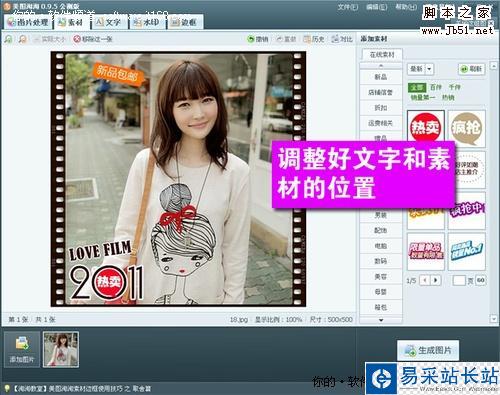
Task: Switch to the 素材 tab
Action: 71,22
